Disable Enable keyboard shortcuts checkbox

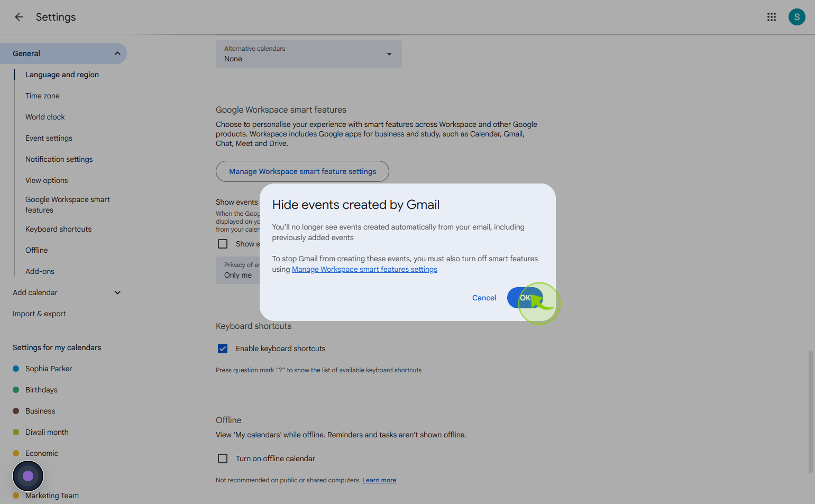(223, 349)
